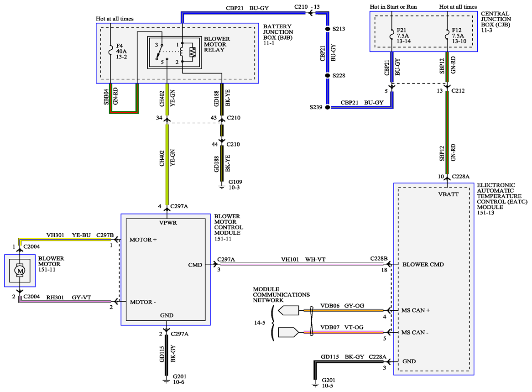Click the blower motor M symbol
The height and width of the screenshot is (392, 532).
tap(20, 271)
